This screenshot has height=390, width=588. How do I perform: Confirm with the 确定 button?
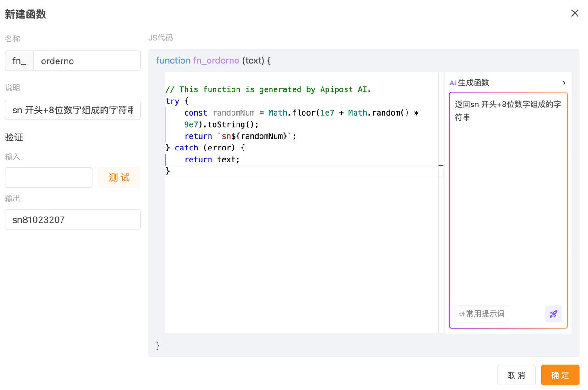pyautogui.click(x=560, y=375)
